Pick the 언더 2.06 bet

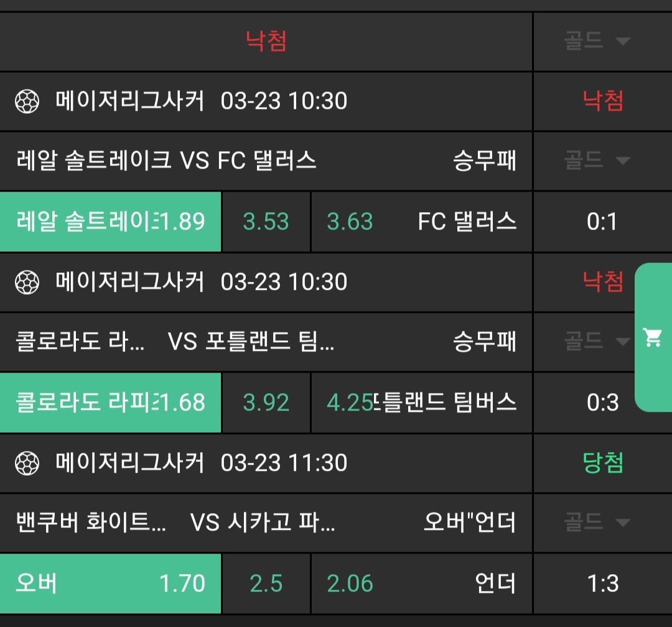(422, 583)
